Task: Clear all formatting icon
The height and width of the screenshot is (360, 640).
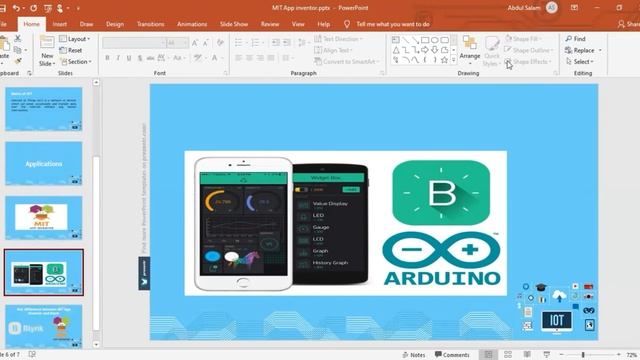Action: [x=220, y=42]
